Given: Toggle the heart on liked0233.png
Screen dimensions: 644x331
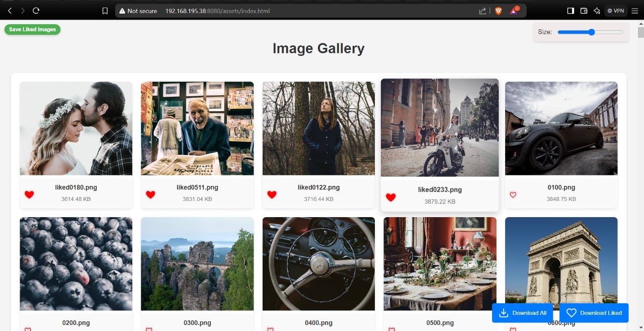Looking at the screenshot, I should (390, 197).
